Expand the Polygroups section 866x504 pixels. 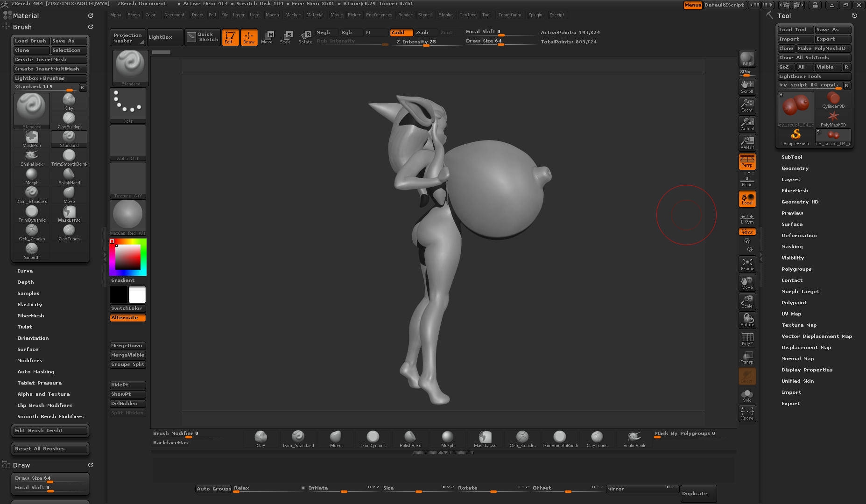tap(796, 269)
